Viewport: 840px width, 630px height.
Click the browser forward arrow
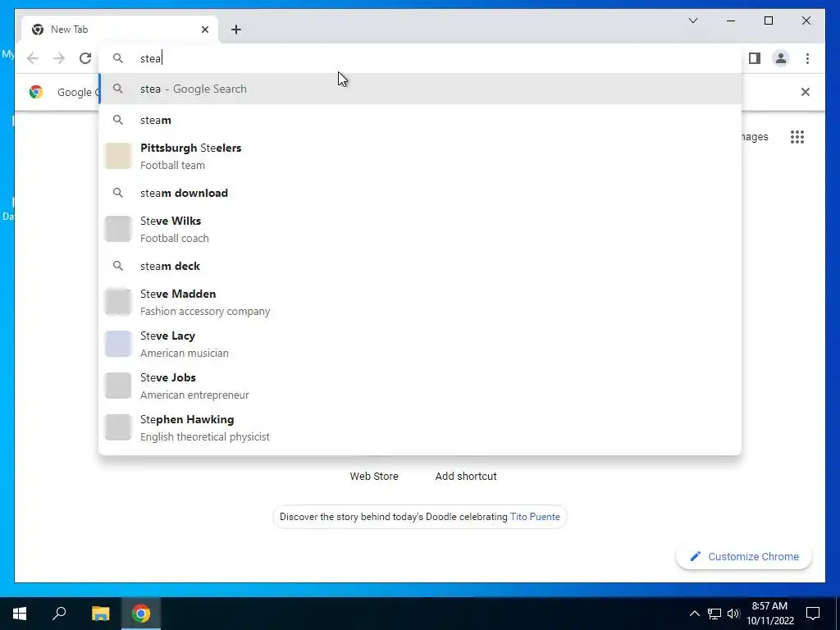(x=59, y=58)
